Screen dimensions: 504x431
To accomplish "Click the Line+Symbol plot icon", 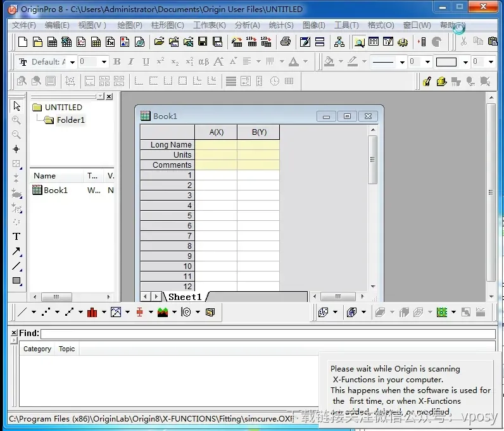I will point(69,312).
